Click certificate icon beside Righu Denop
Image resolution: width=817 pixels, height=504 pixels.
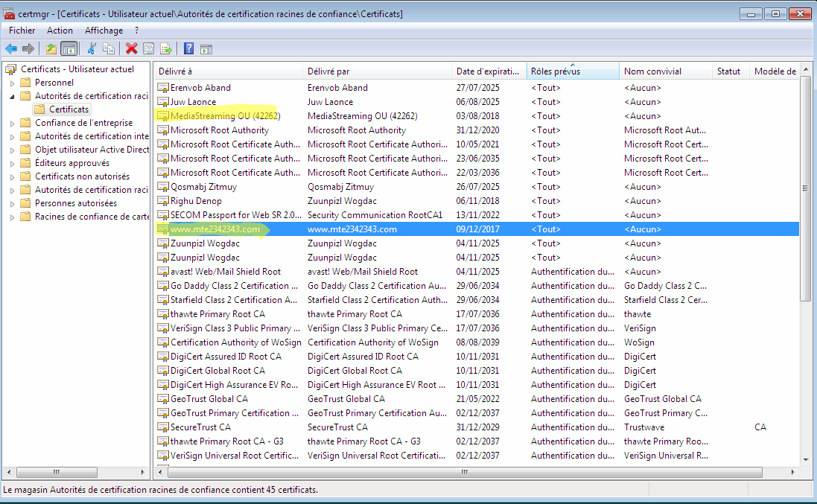click(x=163, y=201)
